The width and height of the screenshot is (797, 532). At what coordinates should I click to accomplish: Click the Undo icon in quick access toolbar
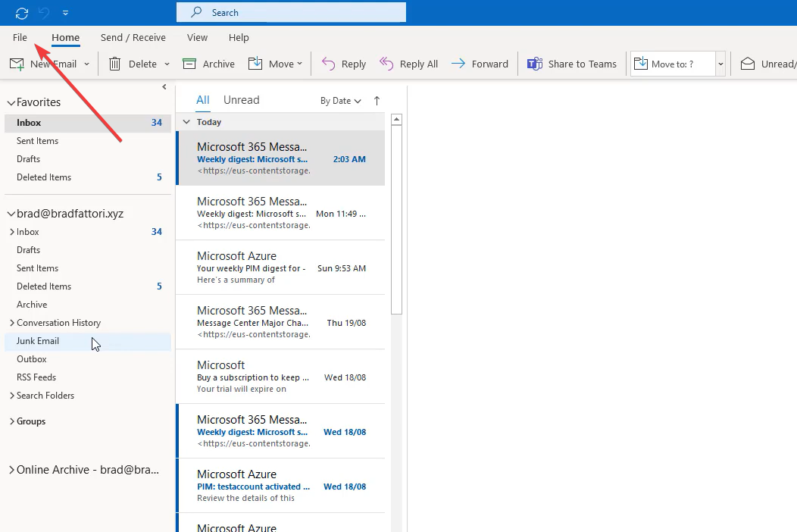click(x=44, y=13)
